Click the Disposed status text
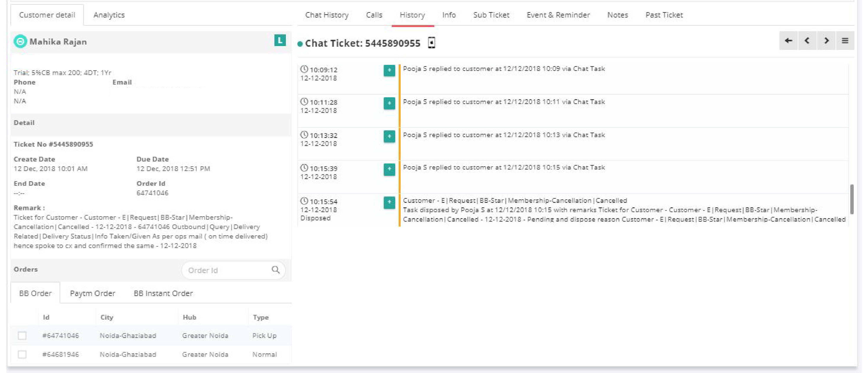868x373 pixels. pos(315,218)
